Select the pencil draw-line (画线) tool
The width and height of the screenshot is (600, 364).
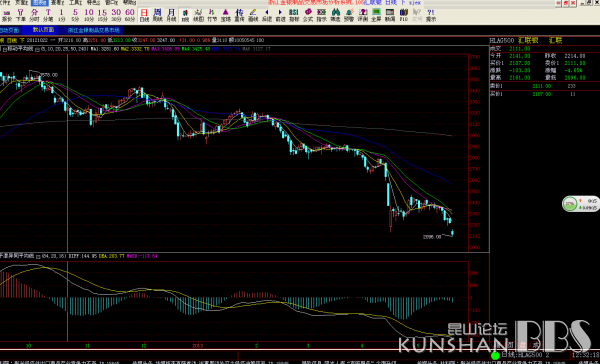click(x=253, y=15)
